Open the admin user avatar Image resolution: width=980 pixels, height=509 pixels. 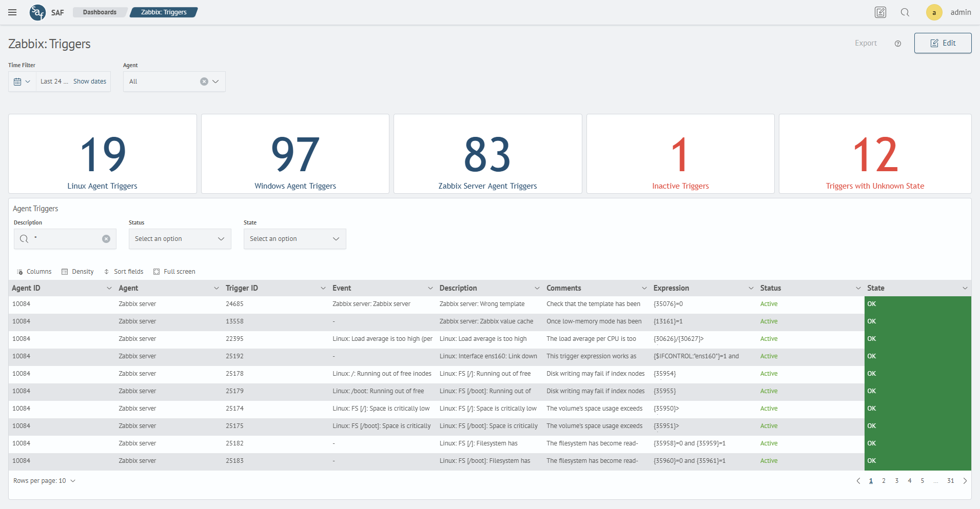point(934,12)
